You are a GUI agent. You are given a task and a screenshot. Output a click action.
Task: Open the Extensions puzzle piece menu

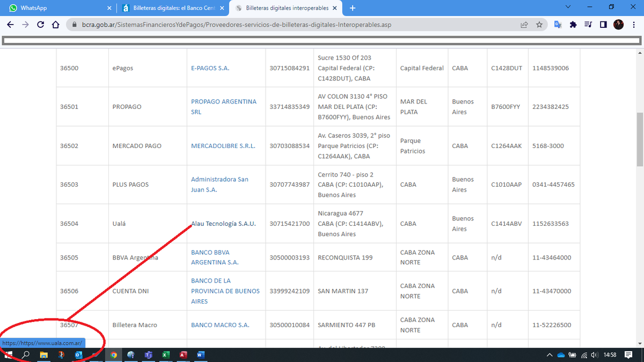point(573,25)
